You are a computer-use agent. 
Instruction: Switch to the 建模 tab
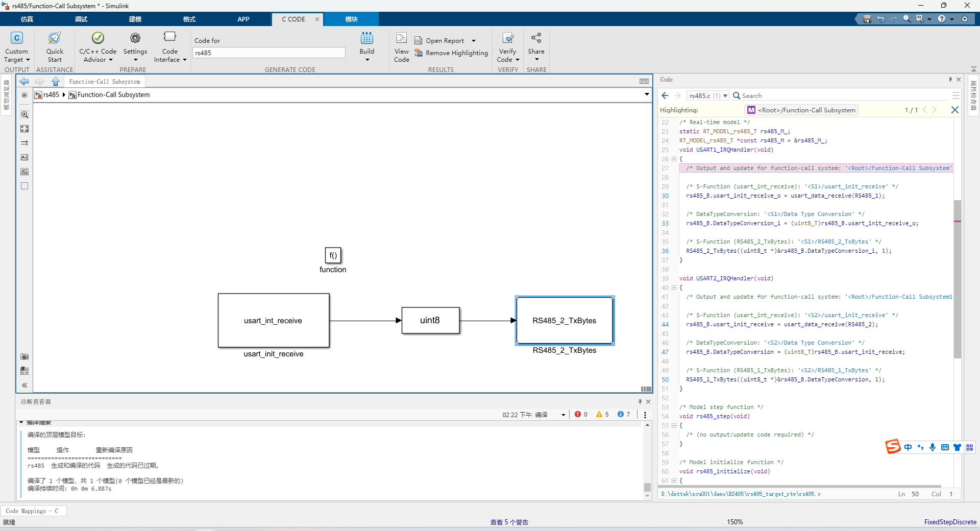[135, 19]
